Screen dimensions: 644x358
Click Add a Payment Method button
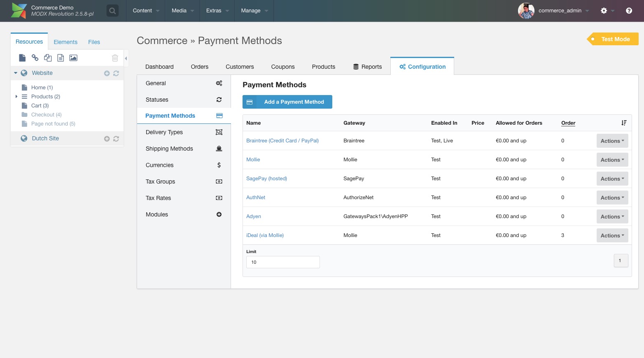point(287,102)
